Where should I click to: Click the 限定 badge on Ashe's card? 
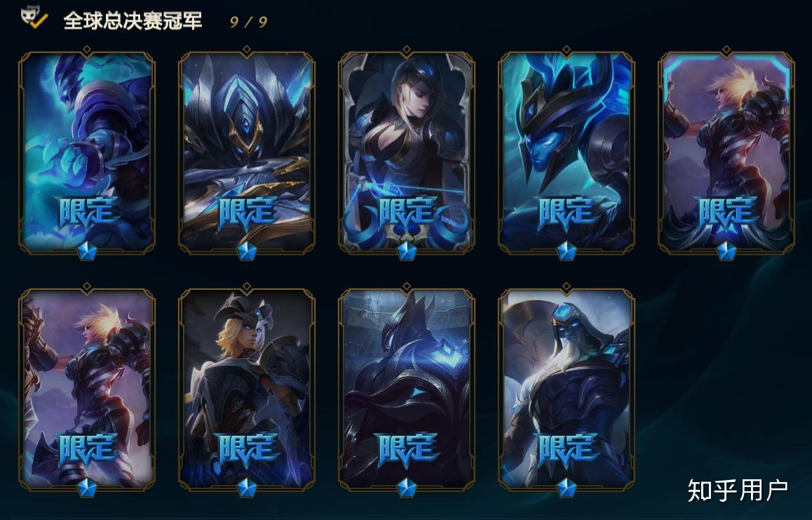[x=407, y=213]
